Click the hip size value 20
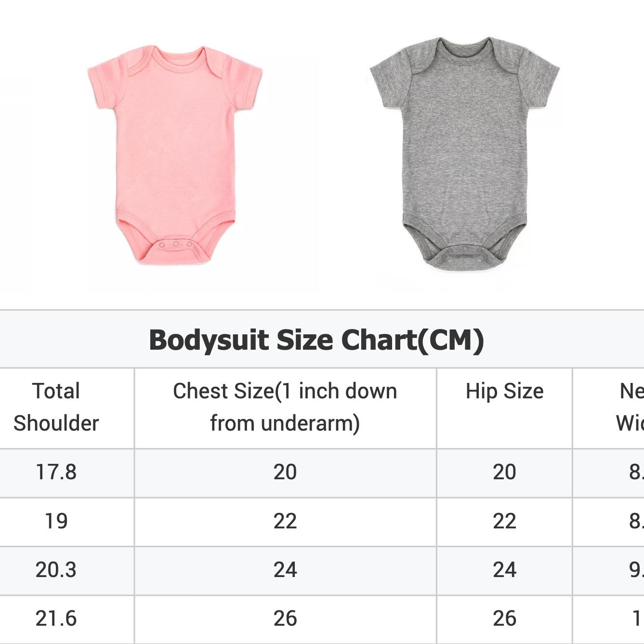The image size is (644, 644). (x=504, y=472)
